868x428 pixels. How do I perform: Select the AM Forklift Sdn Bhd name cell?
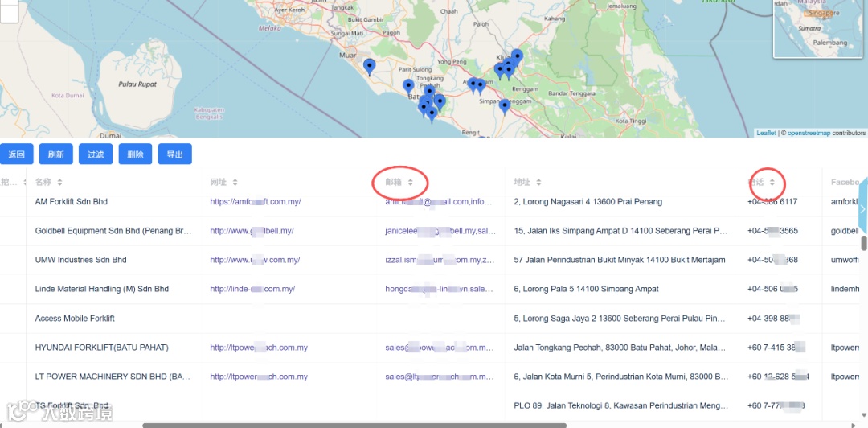tap(72, 202)
